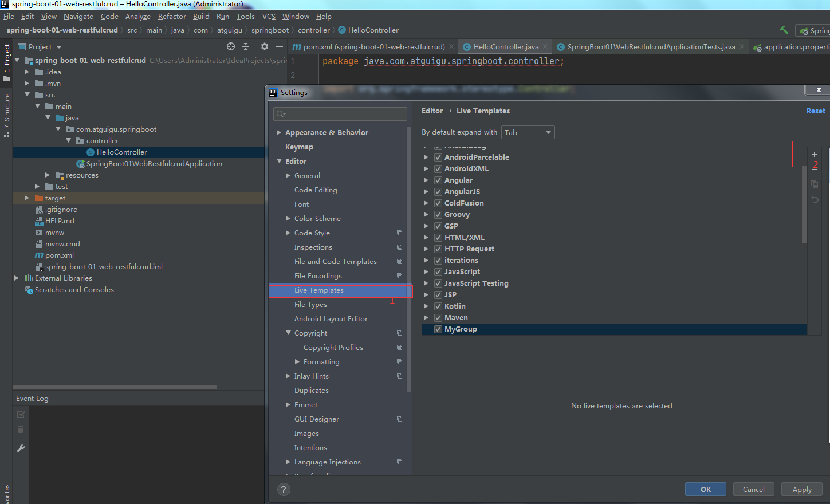Viewport: 830px width, 504px height.
Task: Open the 'By default expand with' Tab dropdown
Action: coord(528,132)
